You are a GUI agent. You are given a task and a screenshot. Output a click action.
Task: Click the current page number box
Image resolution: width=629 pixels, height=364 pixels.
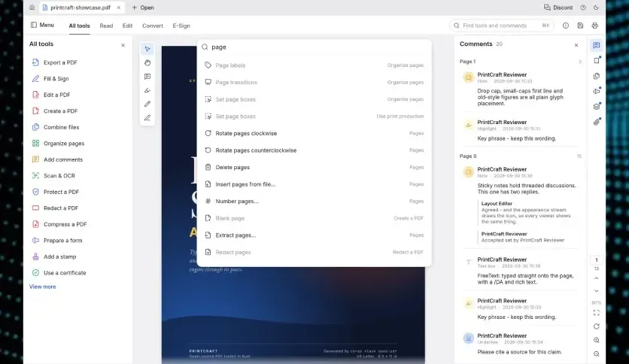(597, 259)
